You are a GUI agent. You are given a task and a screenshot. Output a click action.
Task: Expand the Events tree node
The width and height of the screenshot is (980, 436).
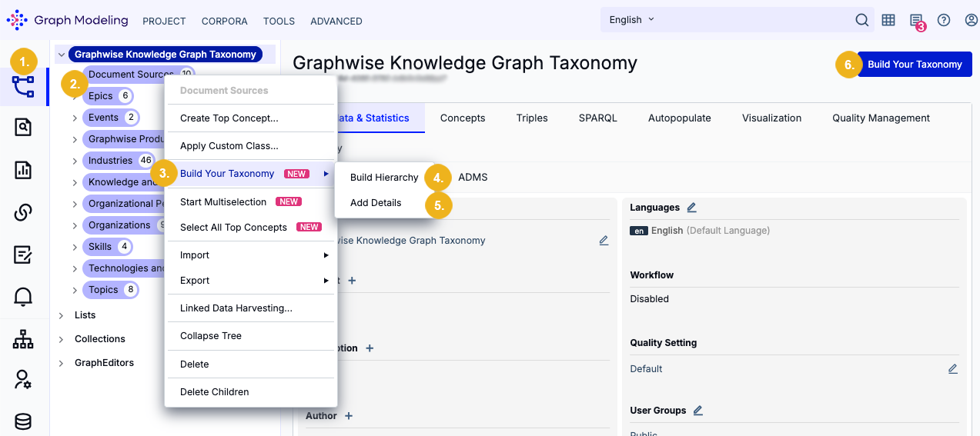[75, 118]
